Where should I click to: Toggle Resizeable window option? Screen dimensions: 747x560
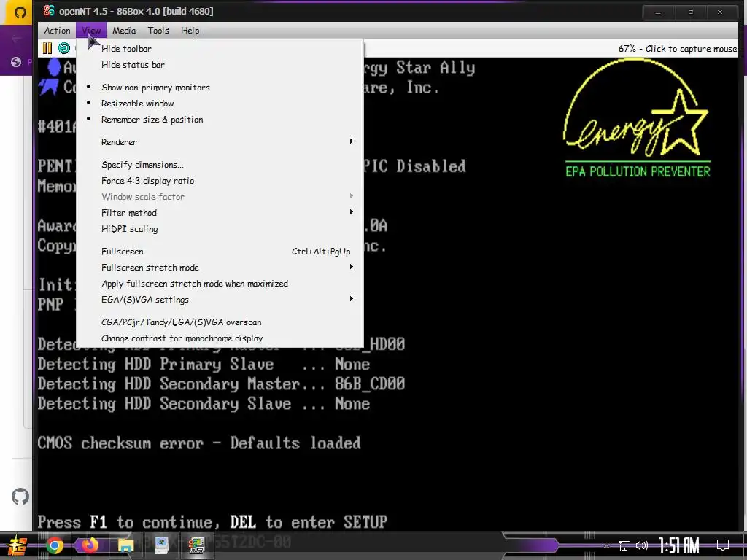pyautogui.click(x=220, y=104)
